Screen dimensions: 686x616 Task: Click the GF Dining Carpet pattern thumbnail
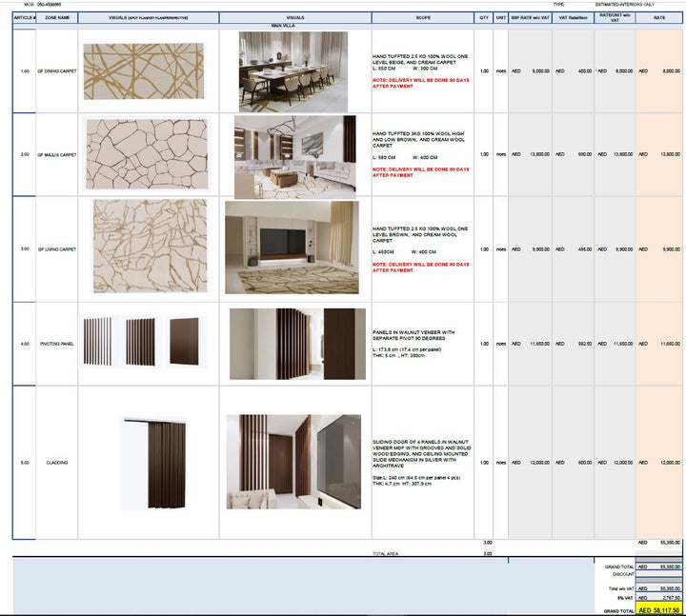pyautogui.click(x=148, y=71)
